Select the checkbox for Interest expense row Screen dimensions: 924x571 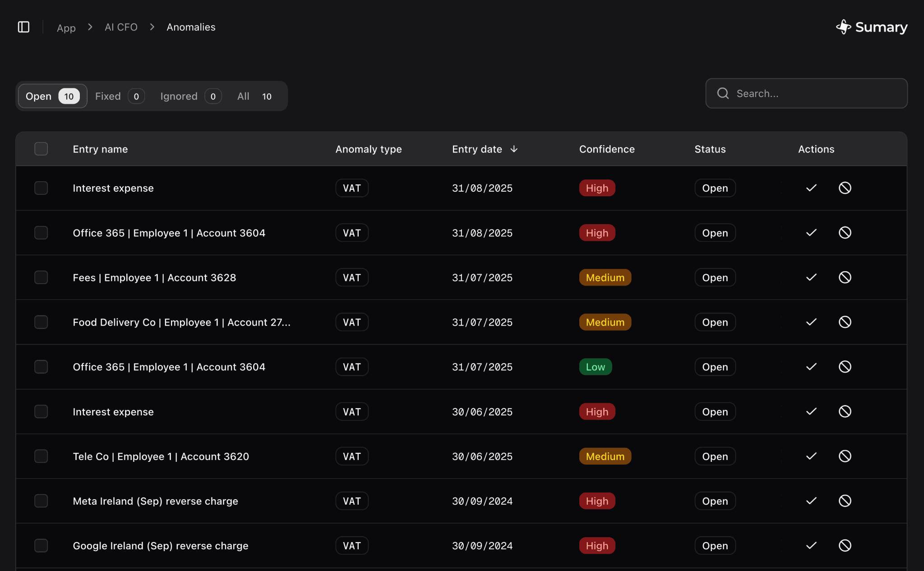(x=41, y=188)
